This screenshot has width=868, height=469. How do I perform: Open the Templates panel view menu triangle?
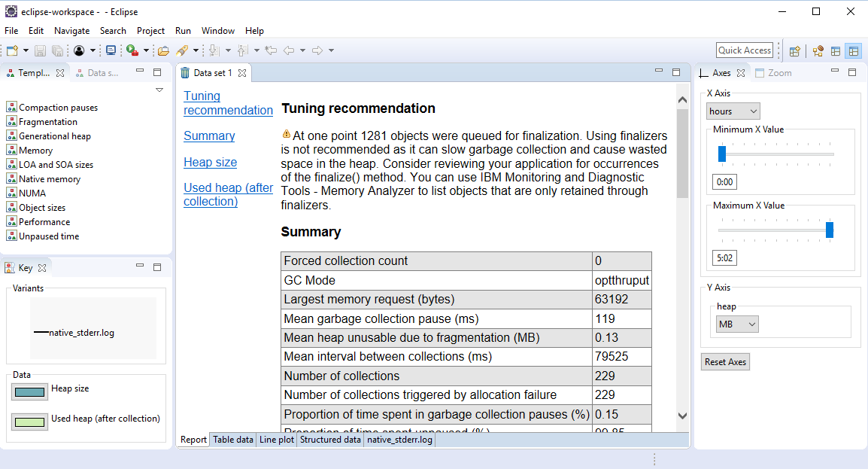click(159, 90)
